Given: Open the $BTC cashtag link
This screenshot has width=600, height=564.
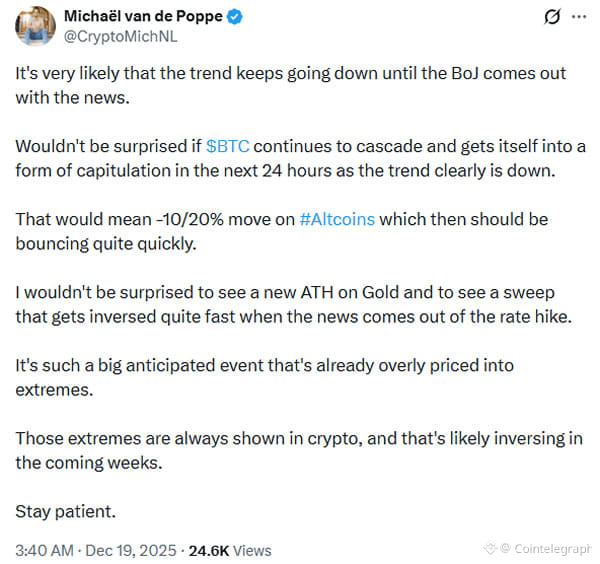Looking at the screenshot, I should click(228, 147).
